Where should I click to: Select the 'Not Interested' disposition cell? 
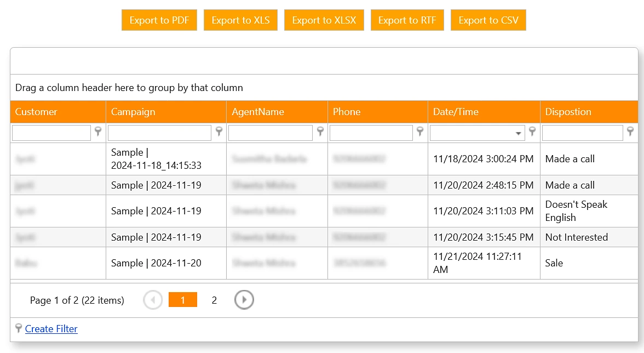(x=589, y=237)
